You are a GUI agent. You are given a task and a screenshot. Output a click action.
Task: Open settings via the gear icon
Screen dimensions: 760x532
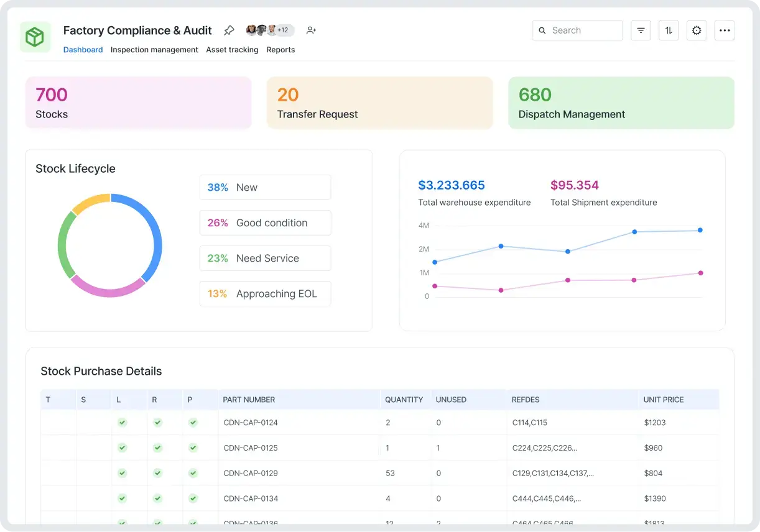click(x=697, y=30)
